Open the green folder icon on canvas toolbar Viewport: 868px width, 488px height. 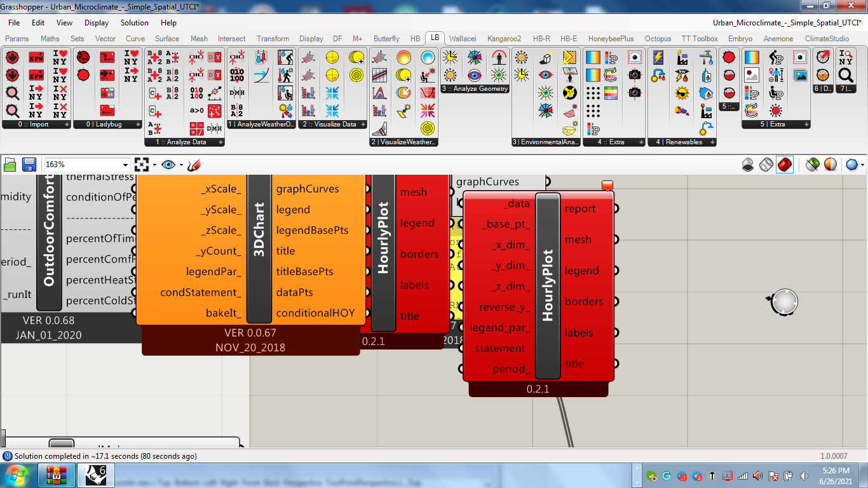point(10,165)
